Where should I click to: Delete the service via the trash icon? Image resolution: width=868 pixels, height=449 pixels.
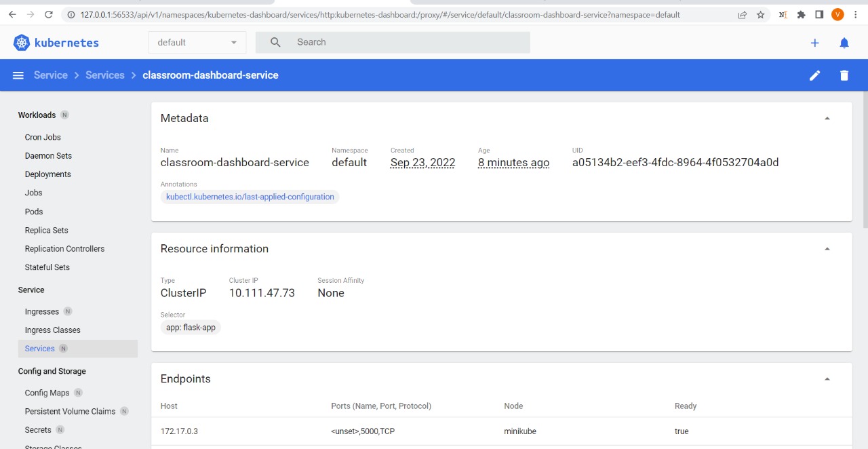click(844, 75)
